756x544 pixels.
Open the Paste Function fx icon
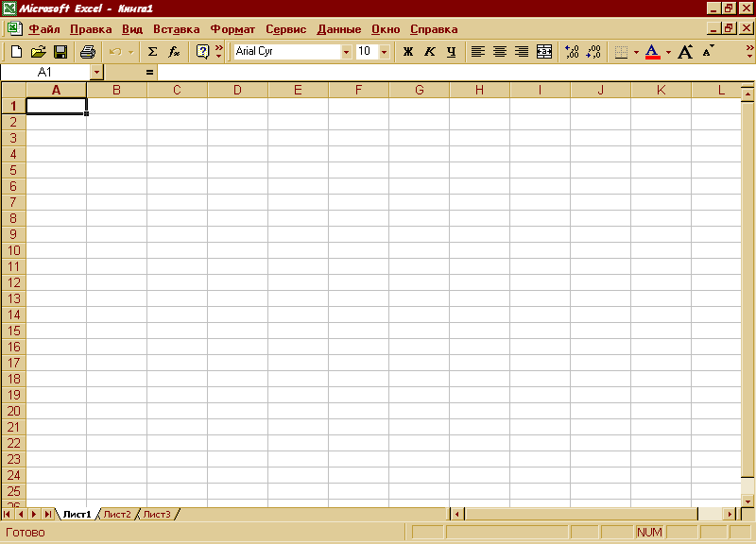coord(174,52)
